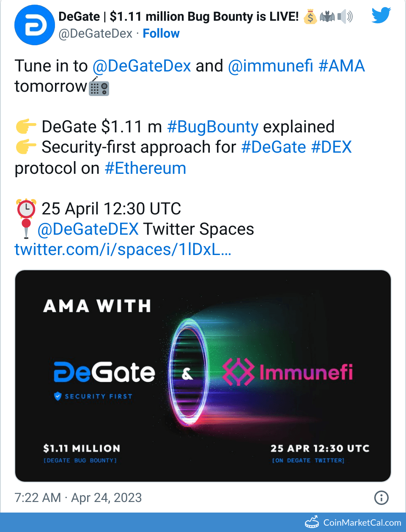406x532 pixels.
Task: Open the @immunefi mention
Action: click(x=271, y=66)
